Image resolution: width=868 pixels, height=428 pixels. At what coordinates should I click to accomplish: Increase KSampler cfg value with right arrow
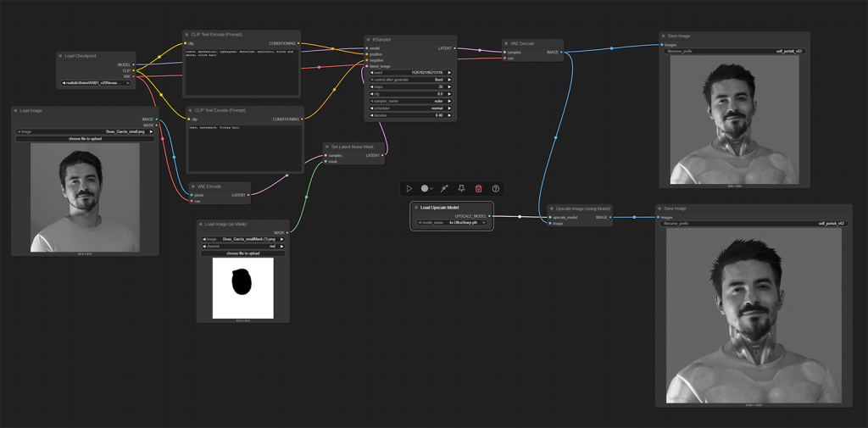(449, 94)
